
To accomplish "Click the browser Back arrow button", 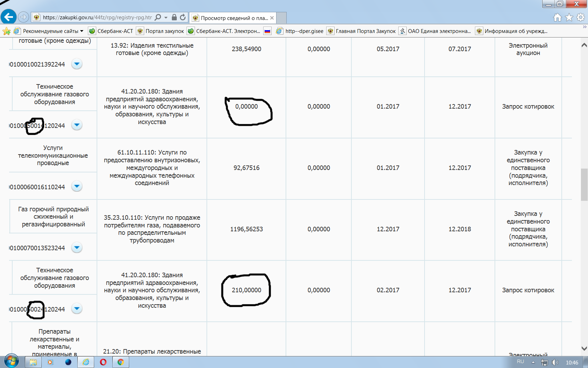I will coord(9,17).
